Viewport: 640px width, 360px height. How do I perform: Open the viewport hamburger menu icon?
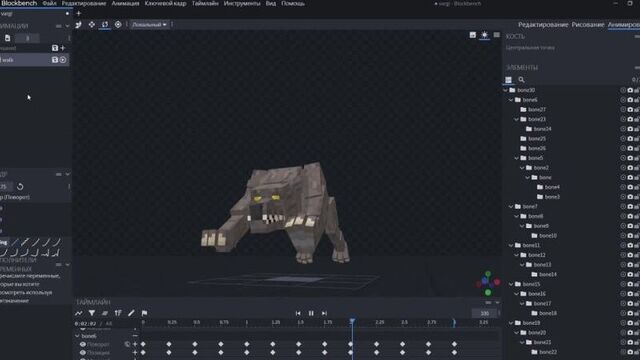[497, 35]
